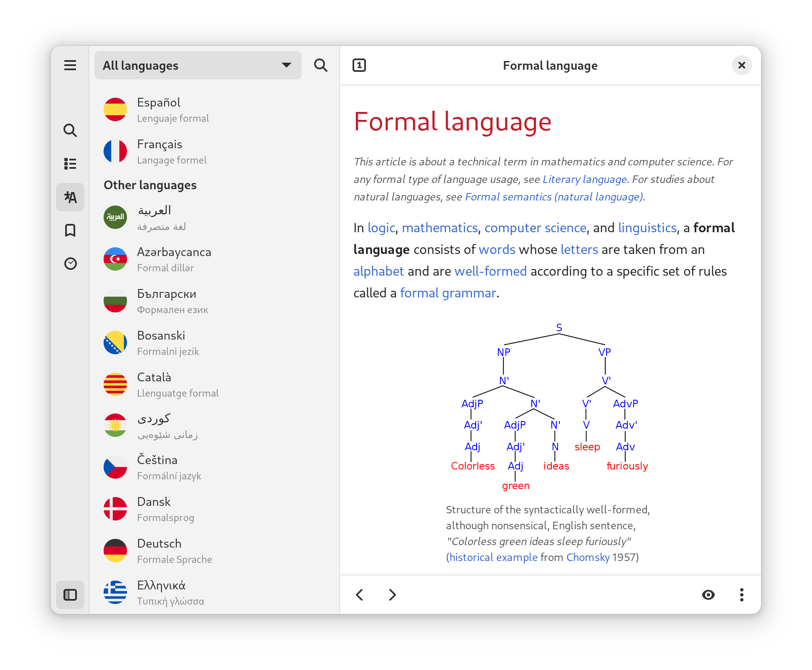Toggle the sidebar panel visibility

pos(70,594)
